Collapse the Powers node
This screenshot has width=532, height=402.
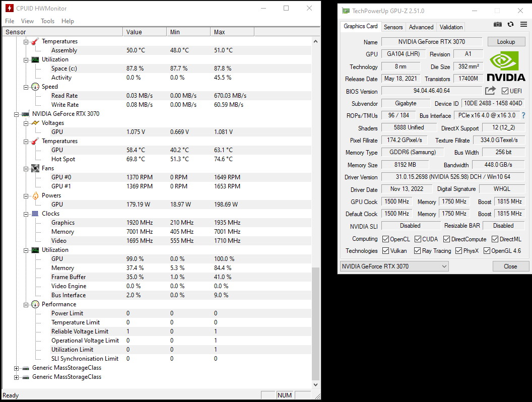coord(26,196)
